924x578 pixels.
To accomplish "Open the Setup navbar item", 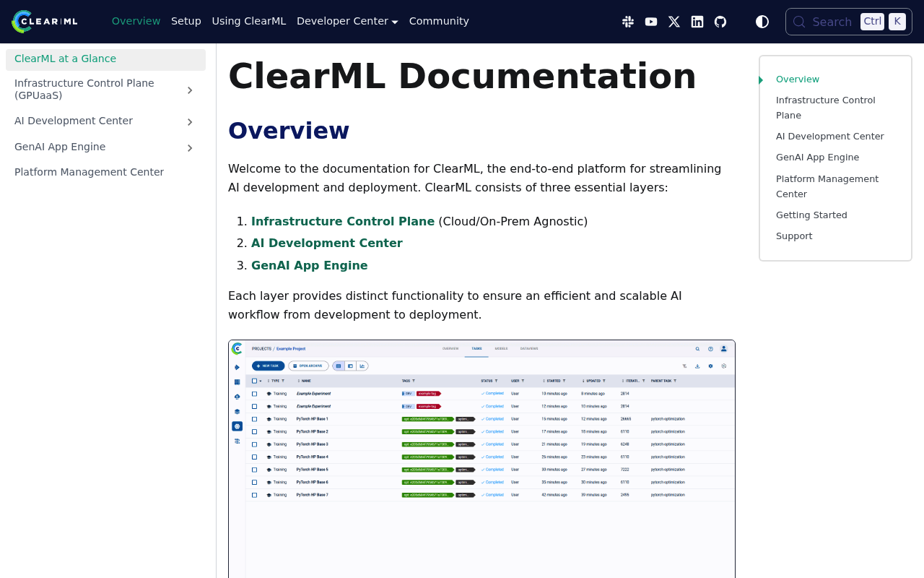I will point(186,21).
